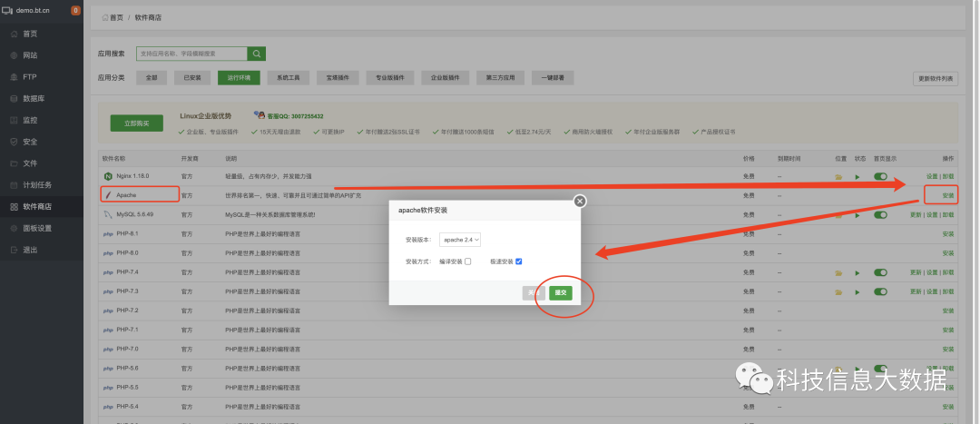Image resolution: width=980 pixels, height=424 pixels.
Task: Select the 第三方应用 category tab
Action: [x=500, y=78]
